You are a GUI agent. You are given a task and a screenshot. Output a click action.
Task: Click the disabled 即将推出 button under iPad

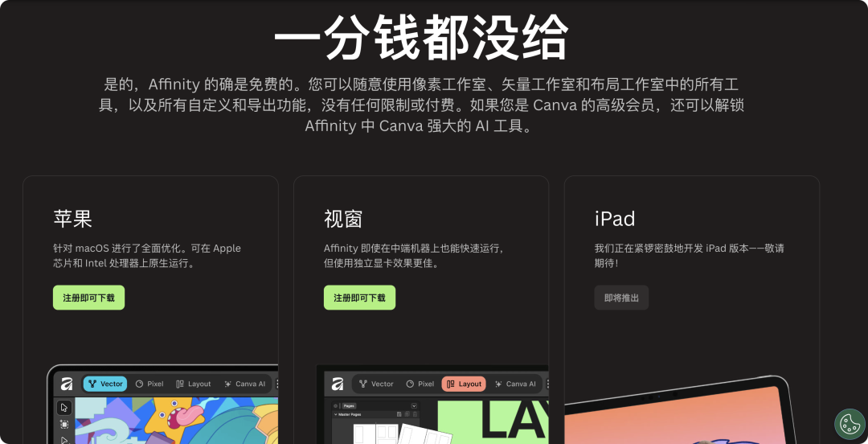coord(621,298)
